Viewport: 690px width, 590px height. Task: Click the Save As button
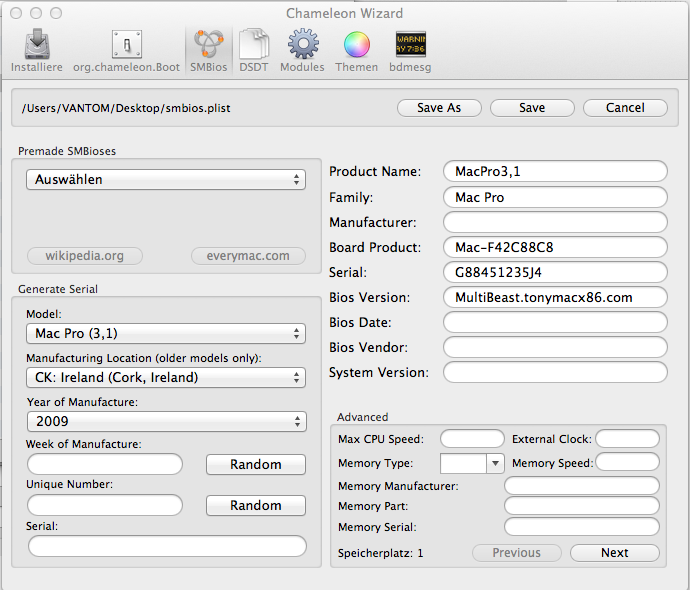[439, 108]
